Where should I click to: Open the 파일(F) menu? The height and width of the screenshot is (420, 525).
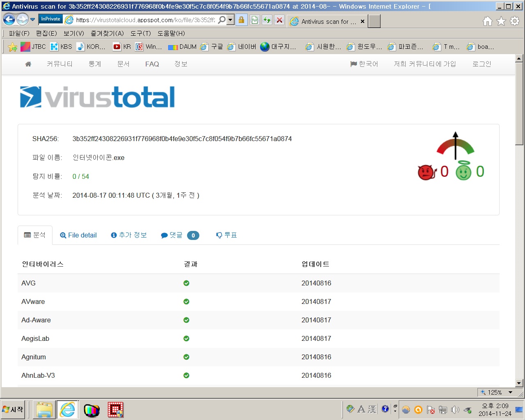tap(19, 33)
